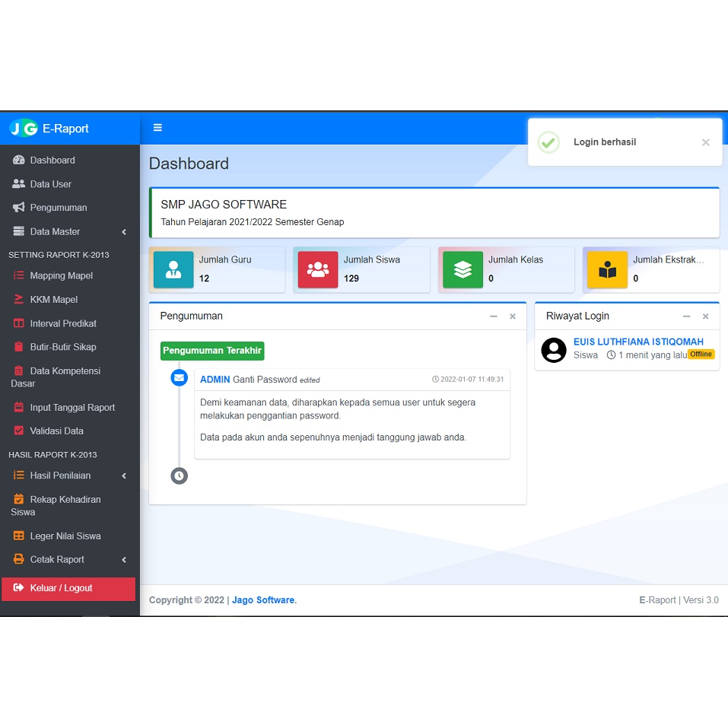Click the Data User people icon

18,184
